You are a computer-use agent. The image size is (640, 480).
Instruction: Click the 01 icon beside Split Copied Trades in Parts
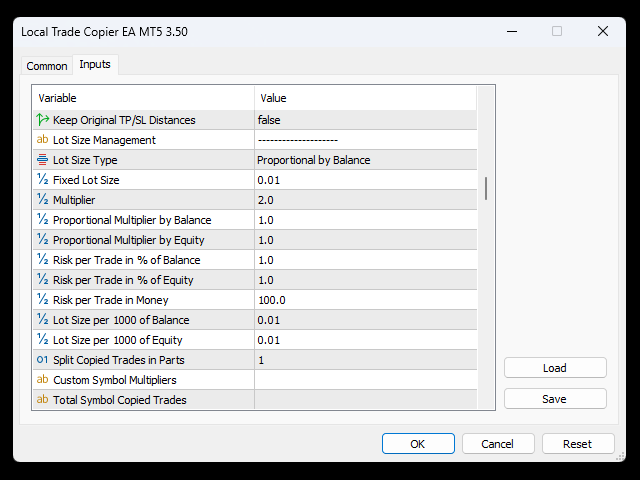(42, 360)
